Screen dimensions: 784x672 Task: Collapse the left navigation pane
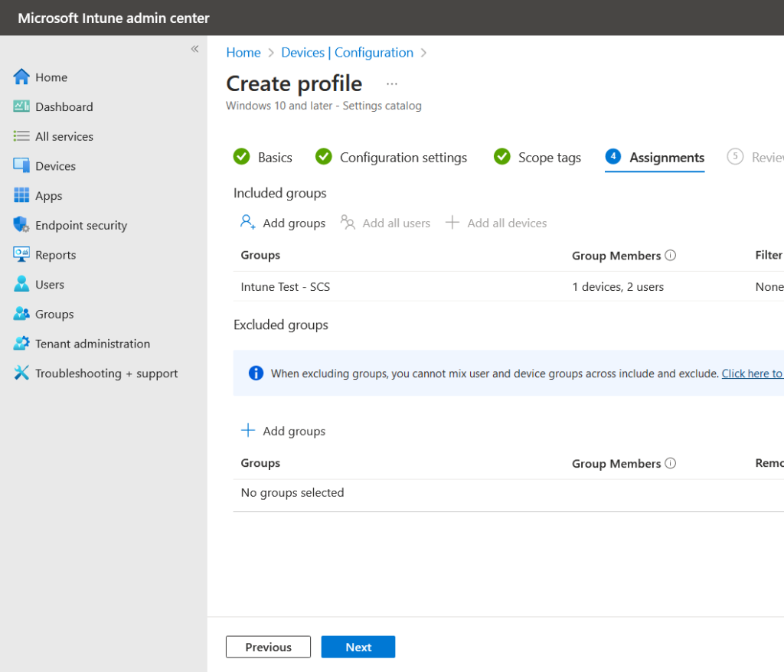[194, 49]
